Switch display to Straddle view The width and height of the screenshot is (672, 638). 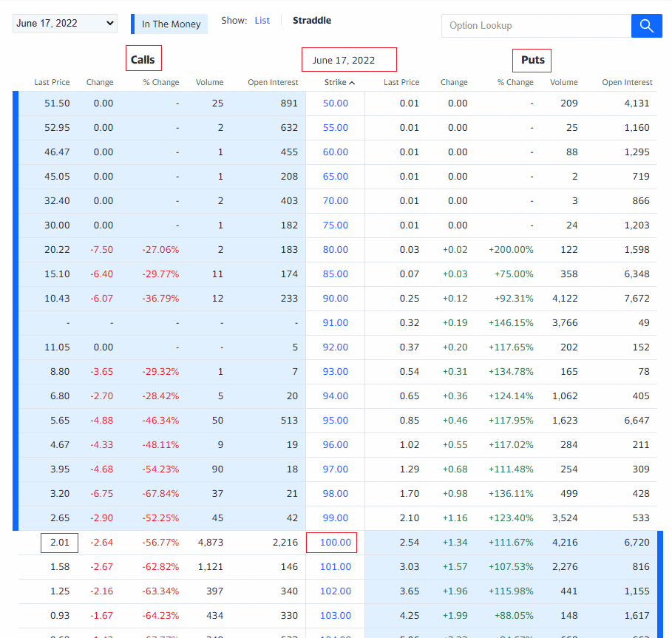tap(311, 20)
